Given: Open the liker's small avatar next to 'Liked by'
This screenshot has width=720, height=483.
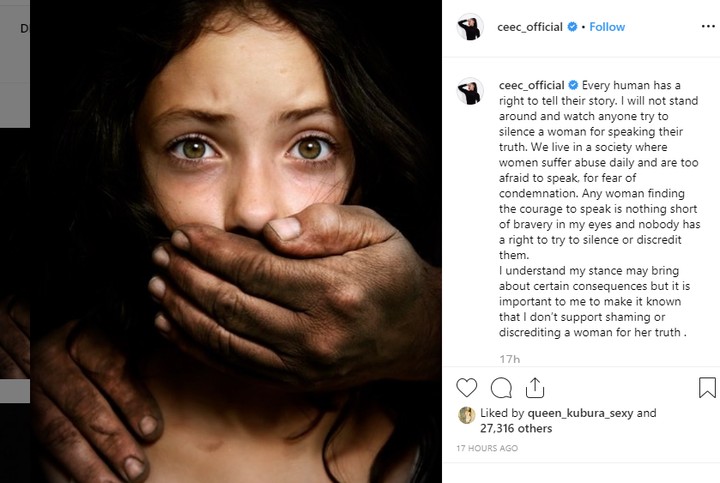Looking at the screenshot, I should point(465,414).
